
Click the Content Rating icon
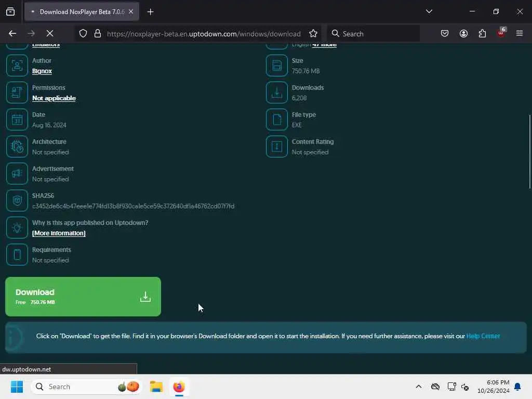(x=277, y=147)
